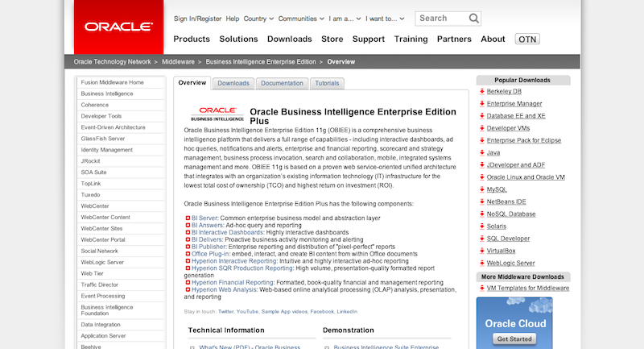The height and width of the screenshot is (349, 644).
Task: Open the Downloads top menu
Action: (x=290, y=39)
